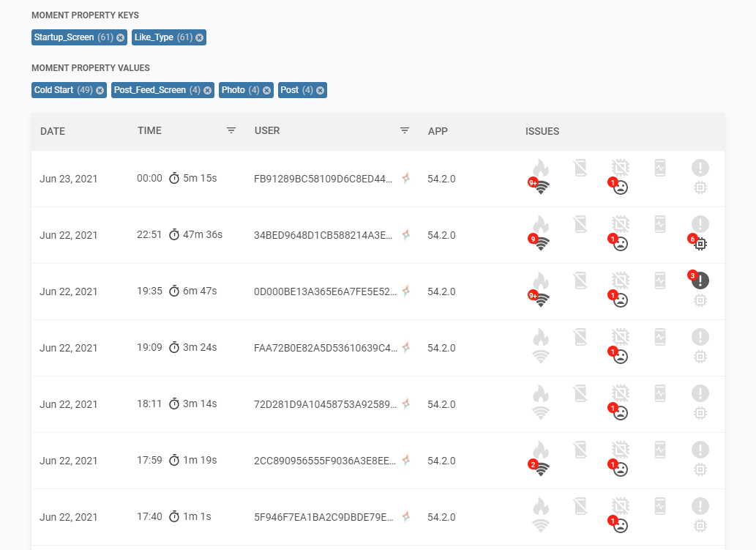The width and height of the screenshot is (756, 550).
Task: Click phone activity icon in 17:40 session
Action: pos(660,507)
